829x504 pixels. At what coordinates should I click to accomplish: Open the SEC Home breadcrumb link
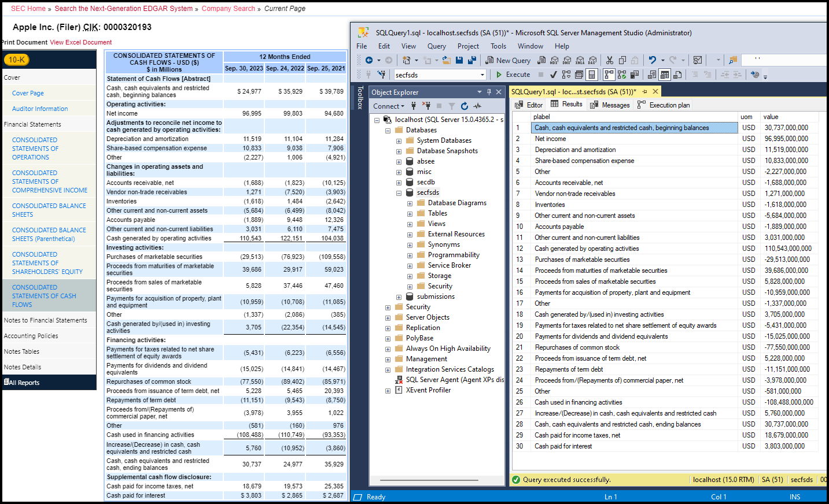click(x=28, y=9)
